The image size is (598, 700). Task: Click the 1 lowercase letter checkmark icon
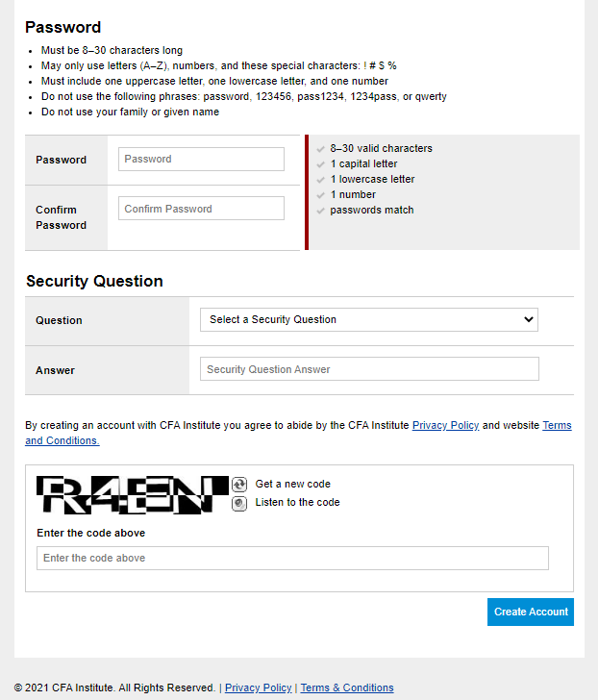click(320, 180)
